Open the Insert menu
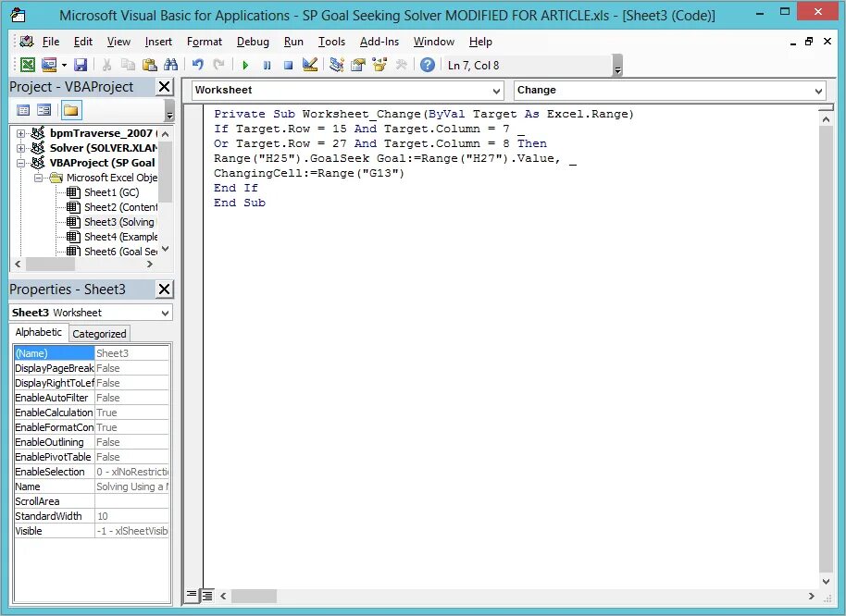846x616 pixels. click(158, 42)
